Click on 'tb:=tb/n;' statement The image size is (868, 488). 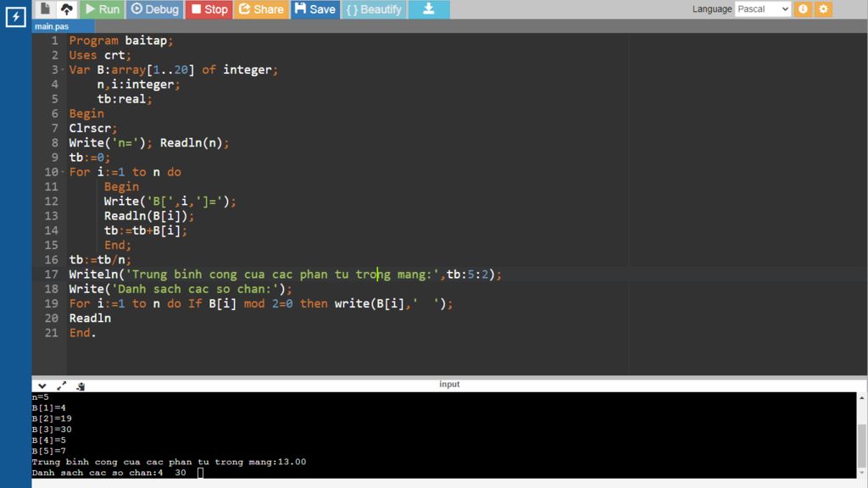coord(100,259)
